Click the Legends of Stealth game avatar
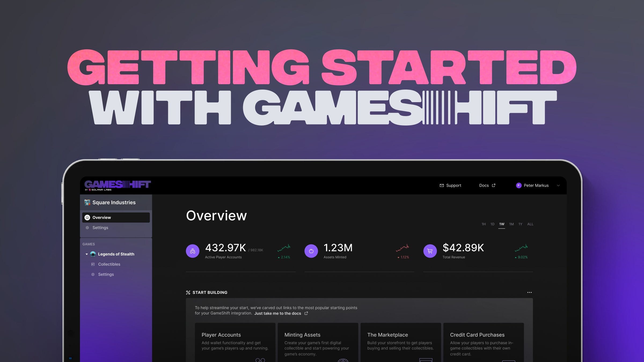644x362 pixels. (93, 254)
